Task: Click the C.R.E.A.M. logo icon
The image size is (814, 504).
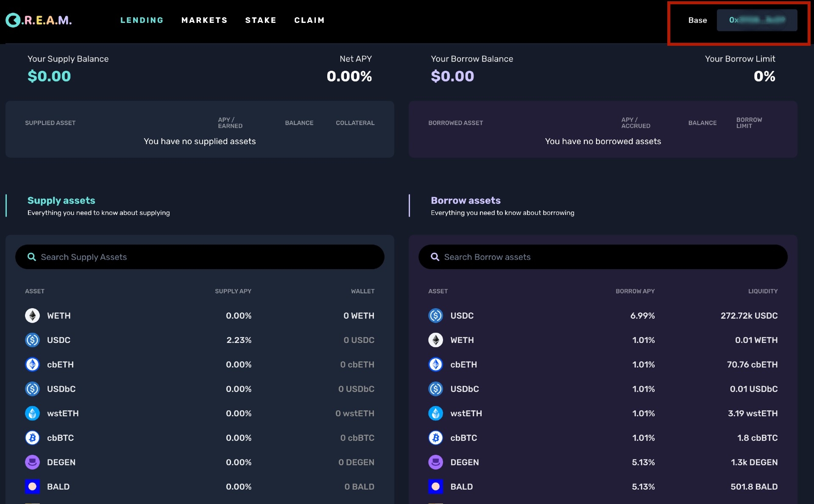Action: (x=13, y=20)
